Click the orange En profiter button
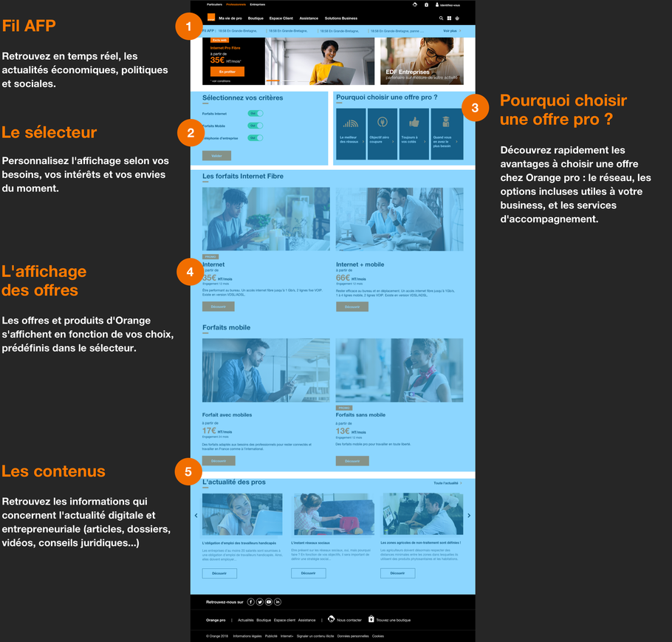 227,72
